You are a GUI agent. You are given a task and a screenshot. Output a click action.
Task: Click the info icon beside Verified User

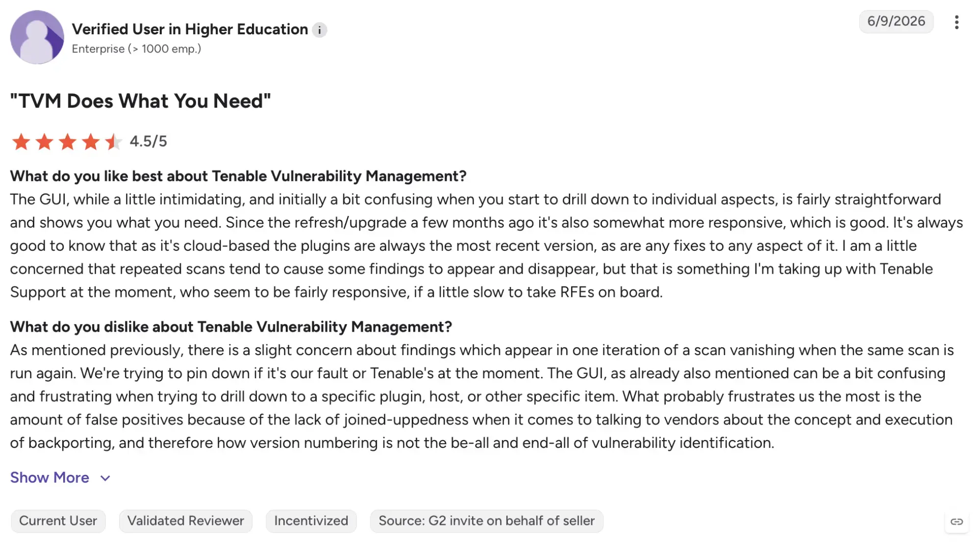[319, 30]
